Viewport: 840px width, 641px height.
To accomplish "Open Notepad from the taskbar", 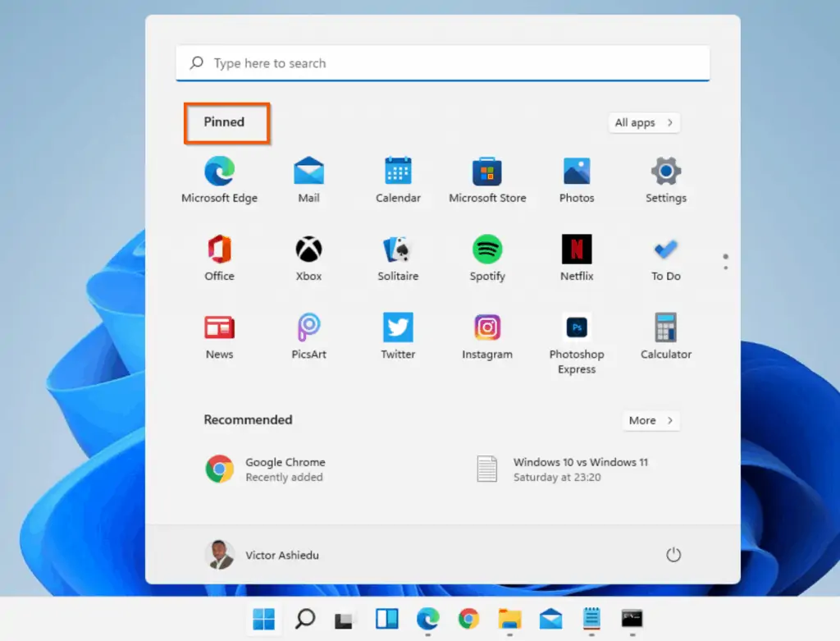I will (x=591, y=619).
